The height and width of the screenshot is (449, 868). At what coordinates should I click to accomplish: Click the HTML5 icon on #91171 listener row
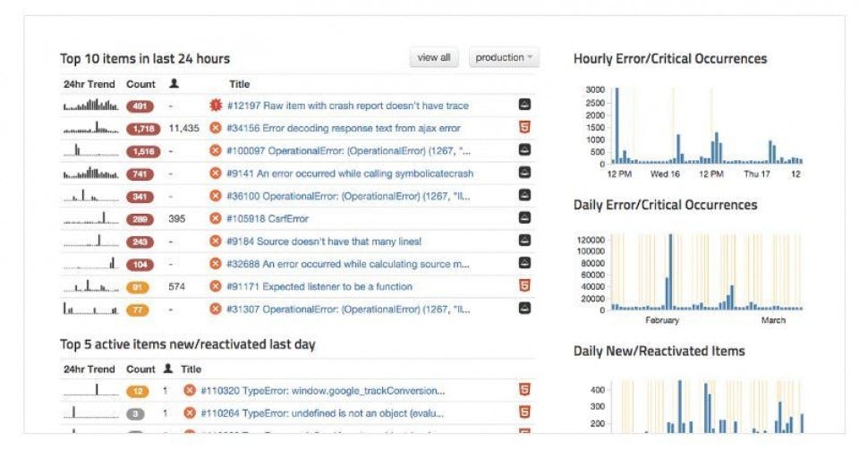tap(524, 285)
